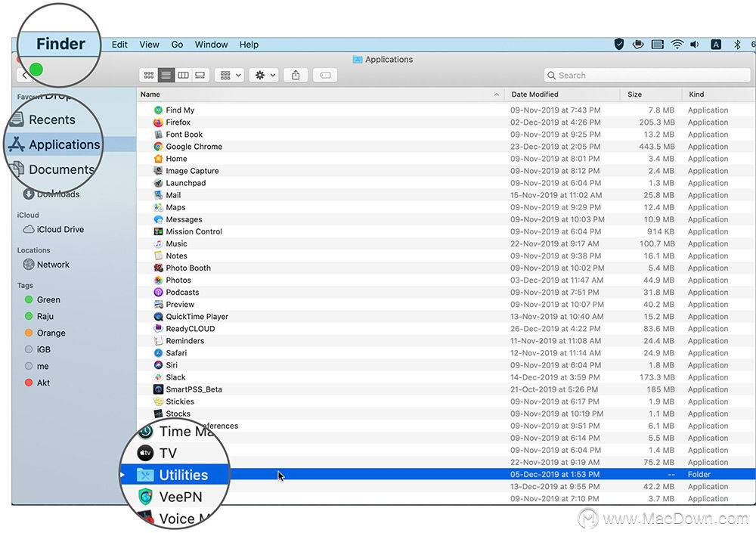The image size is (756, 533).
Task: Select the Raju tag
Action: point(39,316)
